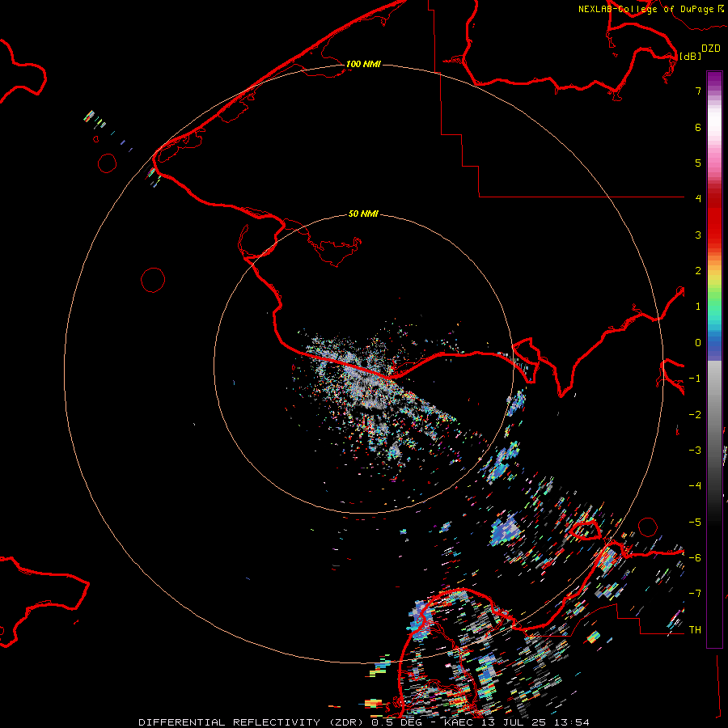Click the 5 value on color scale
728x728 pixels.
coord(698,163)
